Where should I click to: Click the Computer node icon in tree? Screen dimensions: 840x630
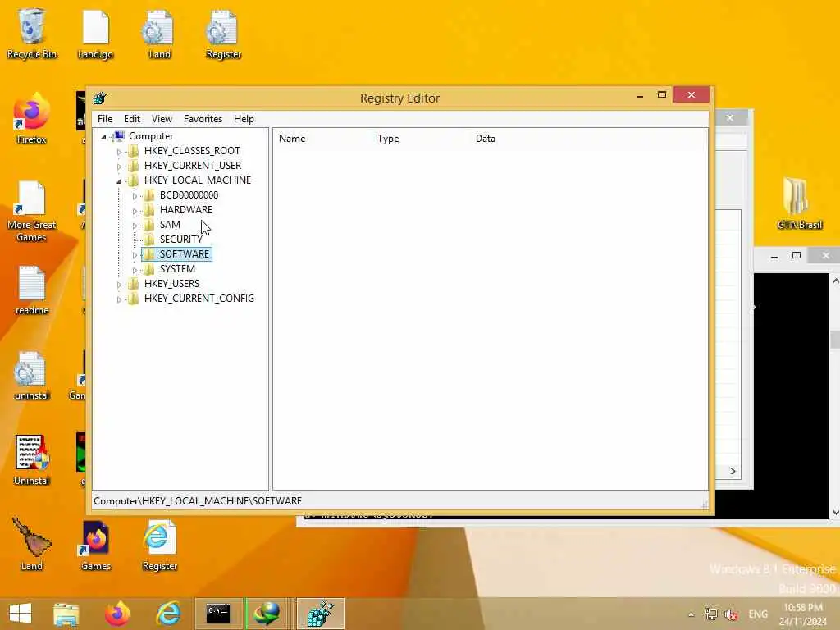tap(118, 136)
